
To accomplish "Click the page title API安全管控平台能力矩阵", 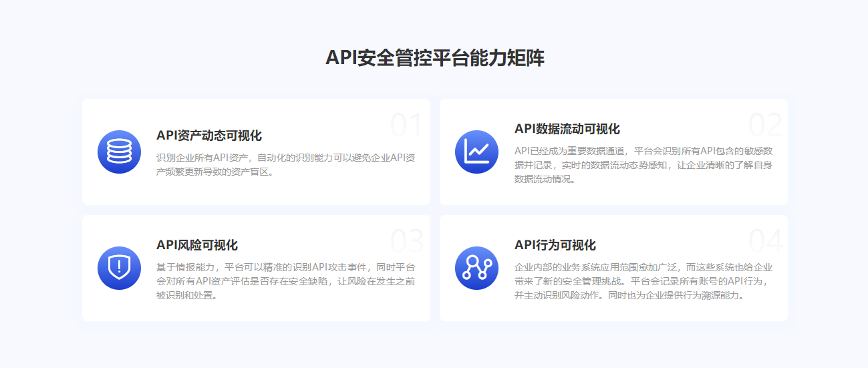I will [434, 58].
